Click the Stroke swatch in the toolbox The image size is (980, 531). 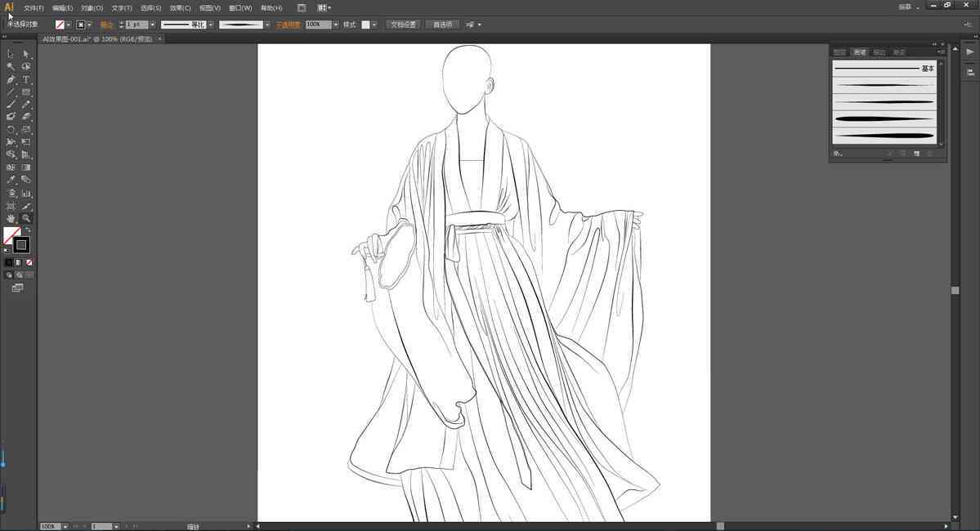22,245
